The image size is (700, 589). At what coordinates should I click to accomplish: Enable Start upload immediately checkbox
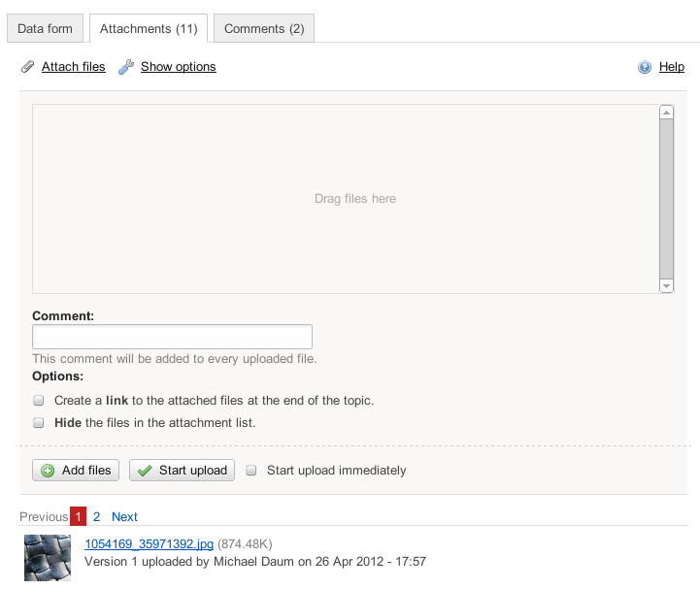coord(251,471)
